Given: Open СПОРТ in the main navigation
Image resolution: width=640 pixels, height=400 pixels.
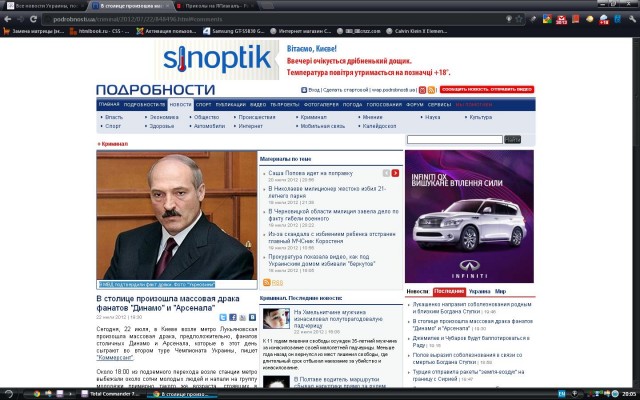Looking at the screenshot, I should (x=203, y=104).
